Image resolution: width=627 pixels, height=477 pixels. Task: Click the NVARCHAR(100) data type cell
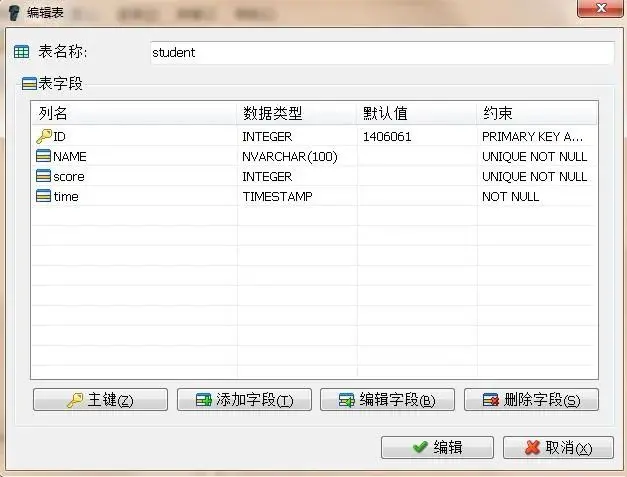(290, 156)
